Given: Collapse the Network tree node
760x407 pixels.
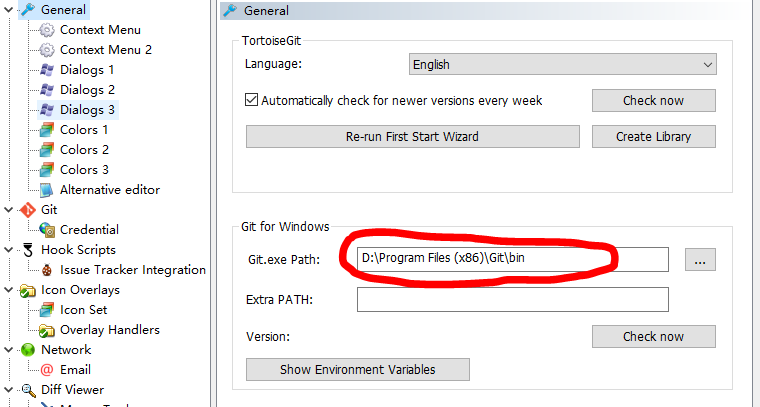Looking at the screenshot, I should 8,350.
